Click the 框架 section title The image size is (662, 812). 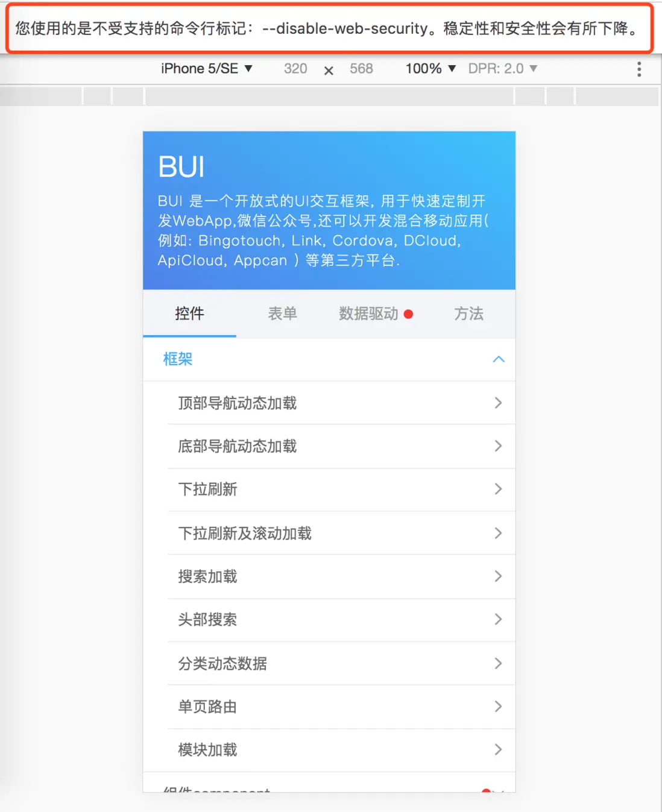click(178, 359)
